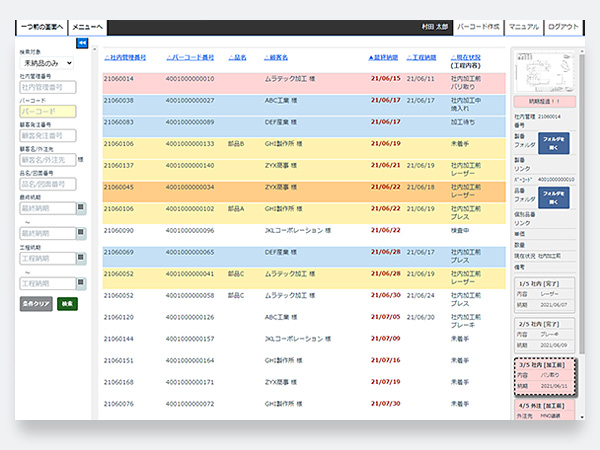Open calendar picker for second 最終納期 field

point(82,233)
